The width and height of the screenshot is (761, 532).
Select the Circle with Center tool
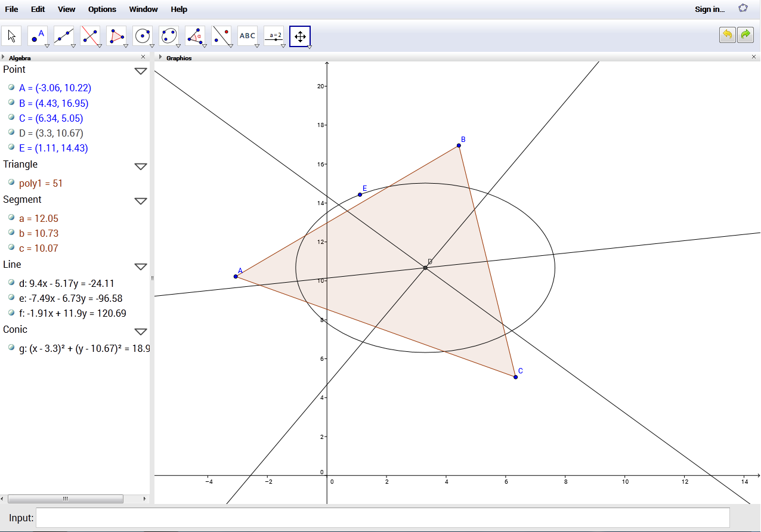click(142, 35)
